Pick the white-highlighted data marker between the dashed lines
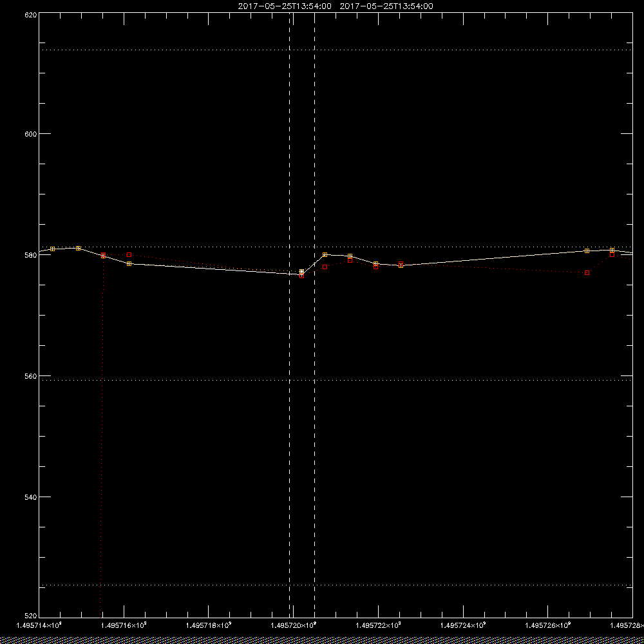Viewport: 644px width, 644px height. [x=302, y=272]
